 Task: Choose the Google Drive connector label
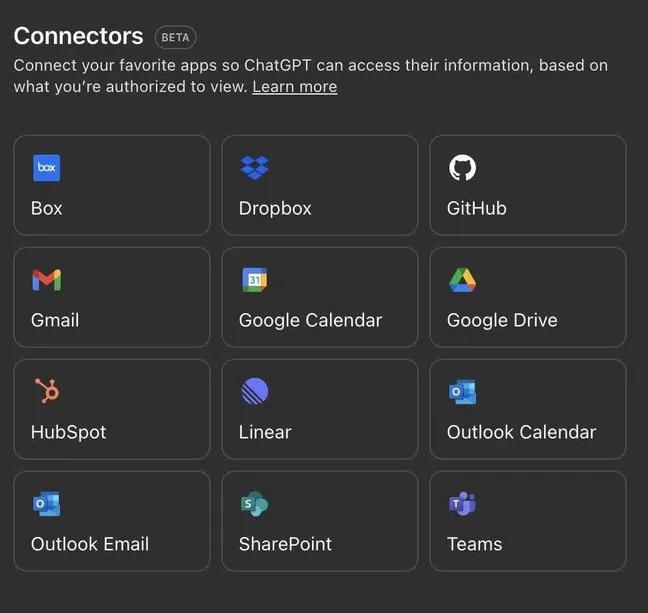(x=502, y=320)
